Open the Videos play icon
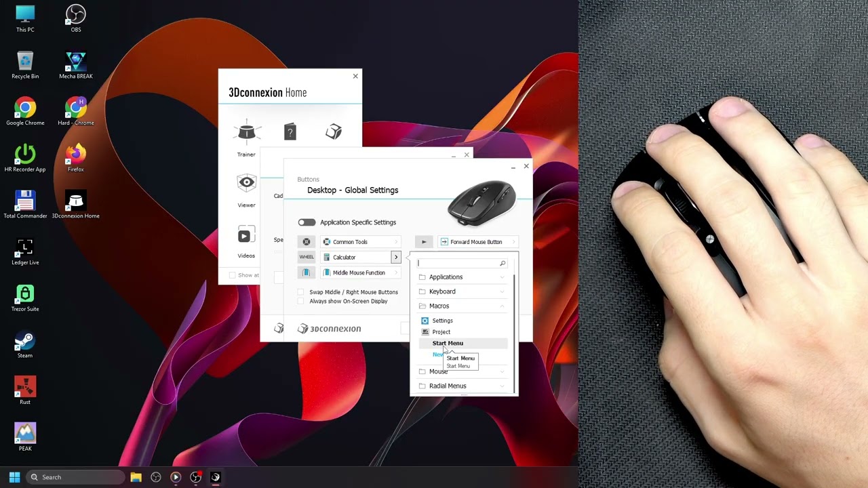The height and width of the screenshot is (488, 868). (246, 235)
